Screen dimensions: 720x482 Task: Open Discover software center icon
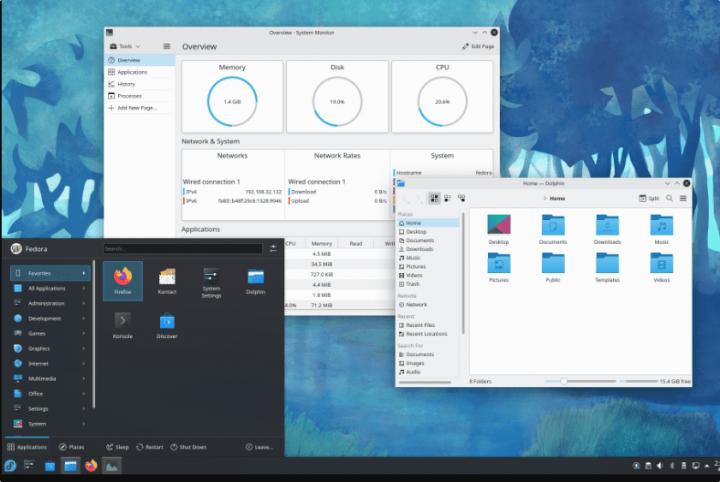point(167,325)
